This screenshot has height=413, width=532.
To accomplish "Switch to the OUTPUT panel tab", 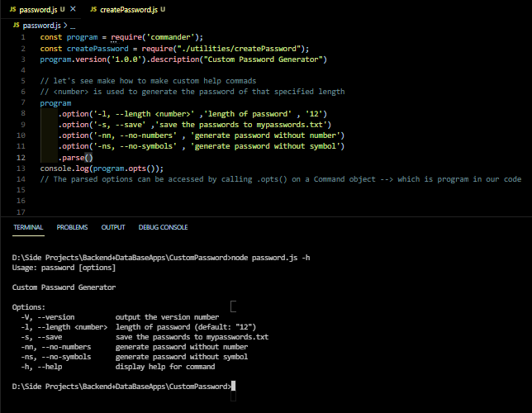I will (113, 227).
